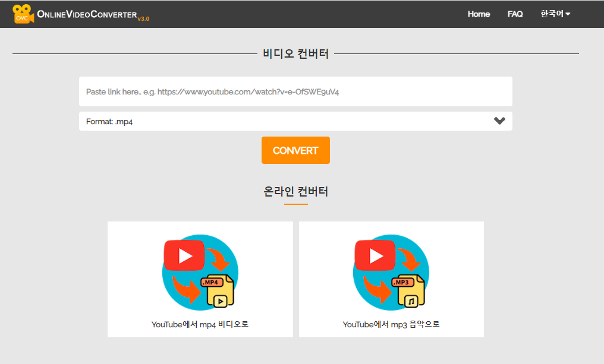Open the FAQ page link
604x364 pixels.
coord(515,14)
